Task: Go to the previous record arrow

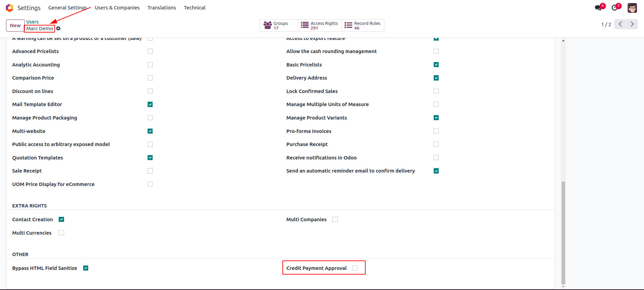Action: coord(620,24)
